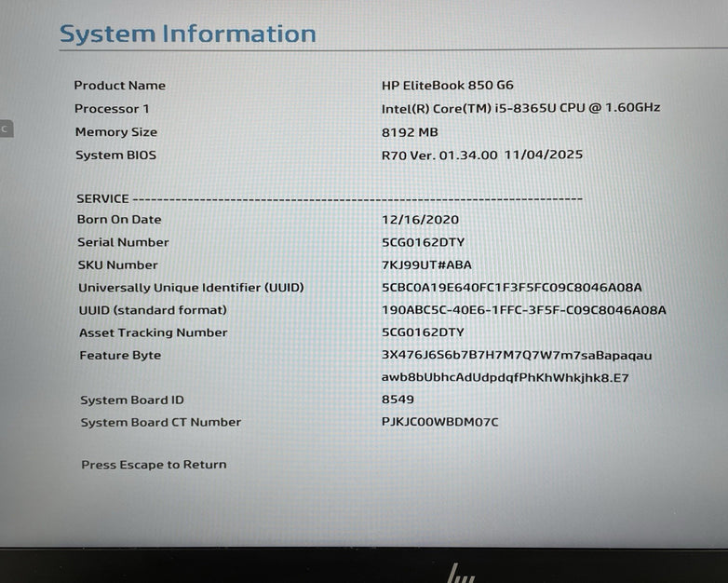Image resolution: width=728 pixels, height=583 pixels.
Task: Select the Memory Size label
Action: tap(116, 132)
